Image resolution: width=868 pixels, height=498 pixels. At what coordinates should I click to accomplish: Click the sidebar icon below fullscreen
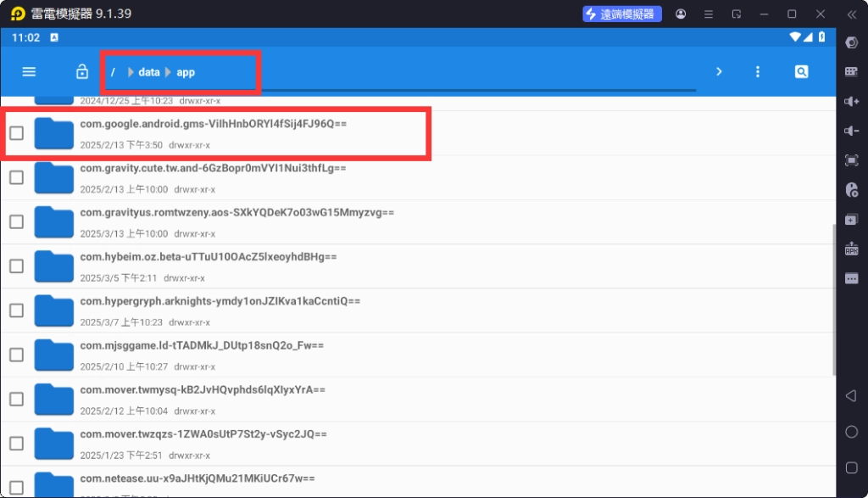click(851, 190)
